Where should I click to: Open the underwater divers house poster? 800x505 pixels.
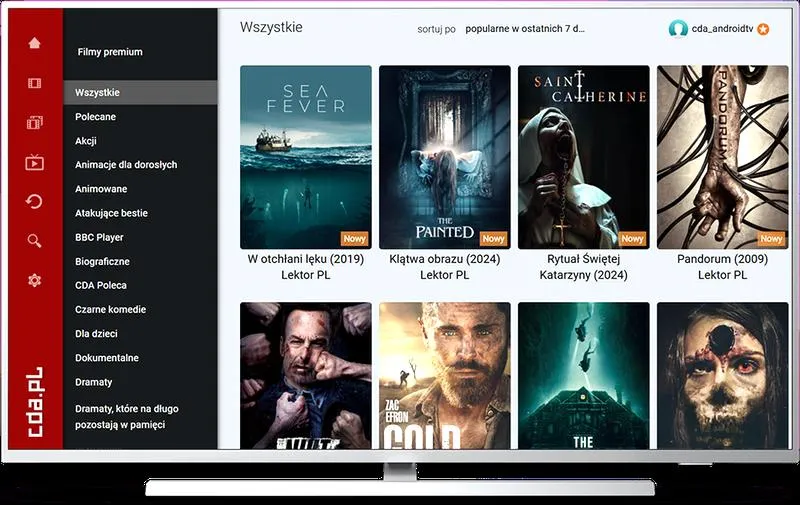click(x=584, y=376)
